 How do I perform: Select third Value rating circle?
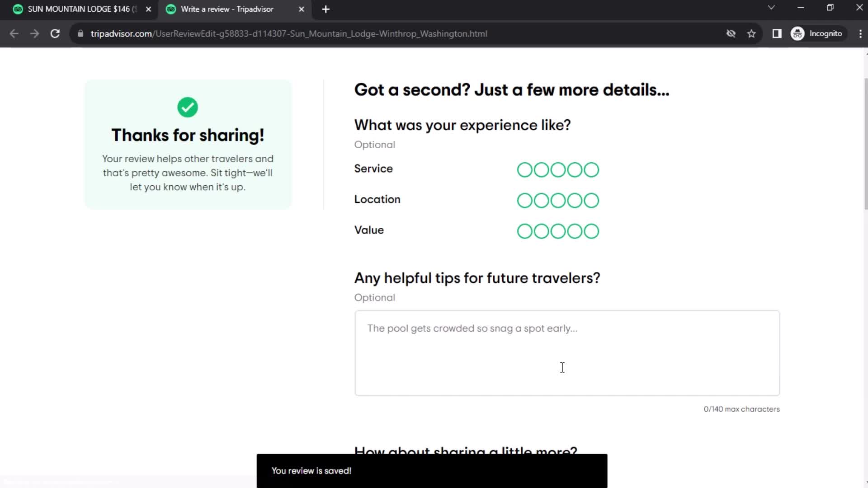[557, 230]
